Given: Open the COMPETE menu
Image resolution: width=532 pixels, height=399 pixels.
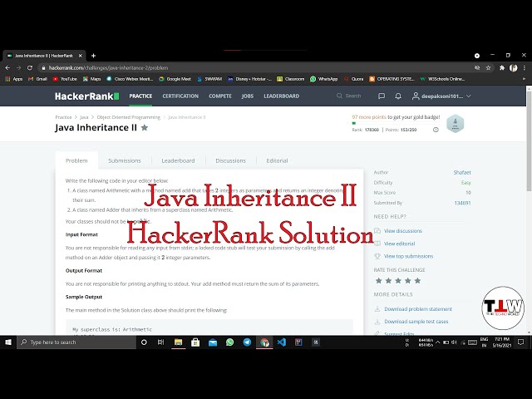Looking at the screenshot, I should [220, 96].
